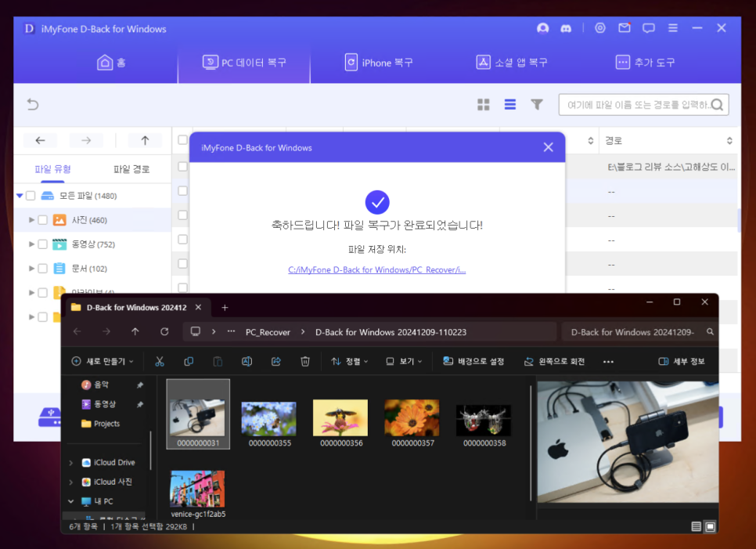Collapse 내 PC in Explorer sidebar
The height and width of the screenshot is (549, 756).
[x=71, y=501]
